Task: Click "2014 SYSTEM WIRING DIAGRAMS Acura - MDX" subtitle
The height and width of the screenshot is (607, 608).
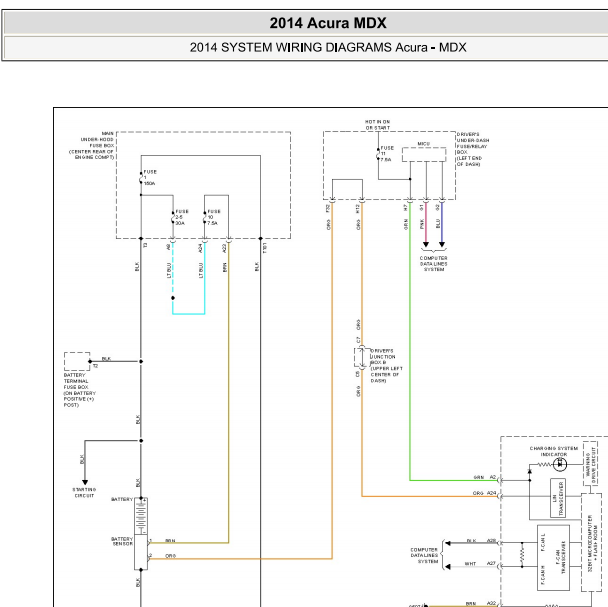Action: tap(328, 47)
